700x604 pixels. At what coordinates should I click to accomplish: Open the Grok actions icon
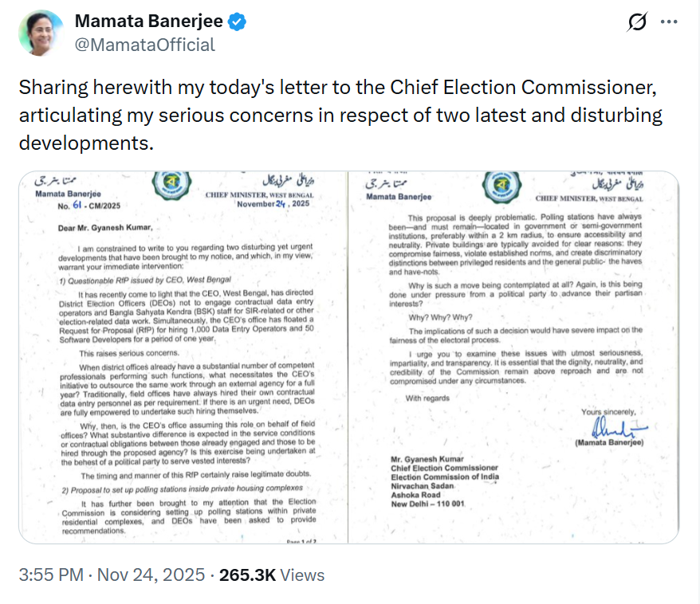pos(636,22)
